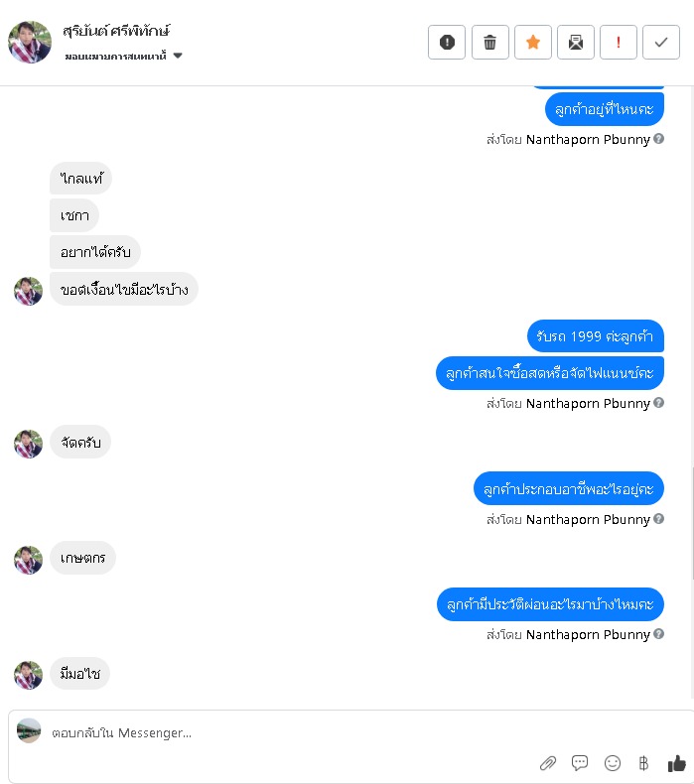694x784 pixels.
Task: Click the message bubble รับรถ 1999
Action: [x=596, y=336]
